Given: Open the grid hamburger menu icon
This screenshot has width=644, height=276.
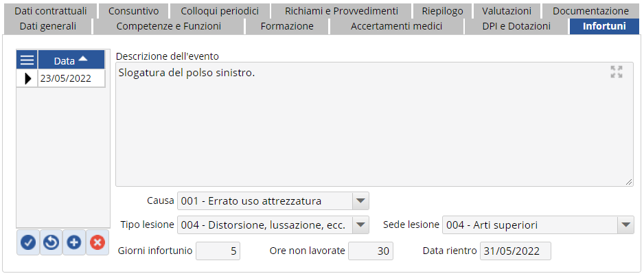Looking at the screenshot, I should coord(27,60).
